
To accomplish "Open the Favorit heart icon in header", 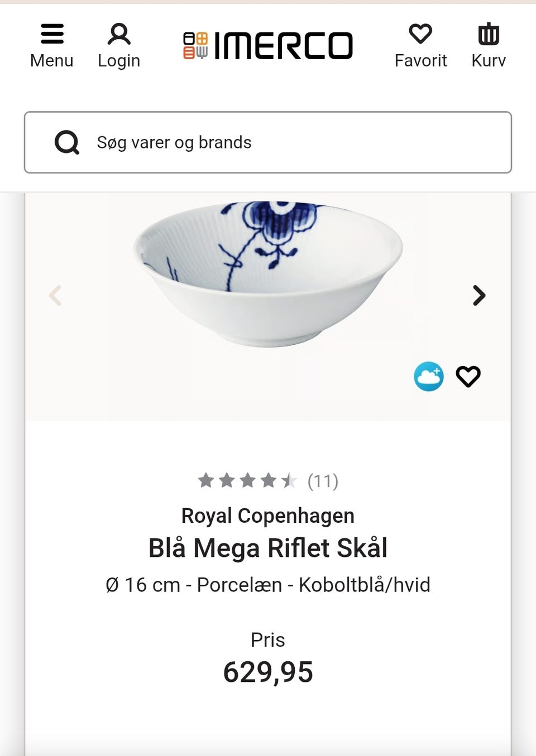I will click(x=420, y=33).
